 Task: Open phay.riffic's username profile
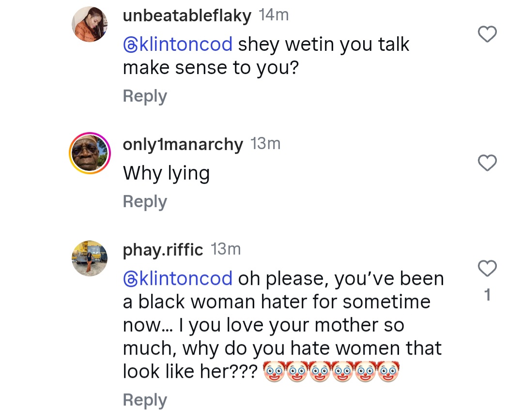pyautogui.click(x=163, y=249)
